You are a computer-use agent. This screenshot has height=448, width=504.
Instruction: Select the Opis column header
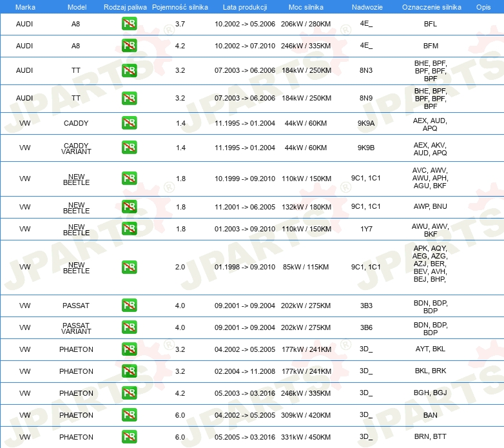483,6
